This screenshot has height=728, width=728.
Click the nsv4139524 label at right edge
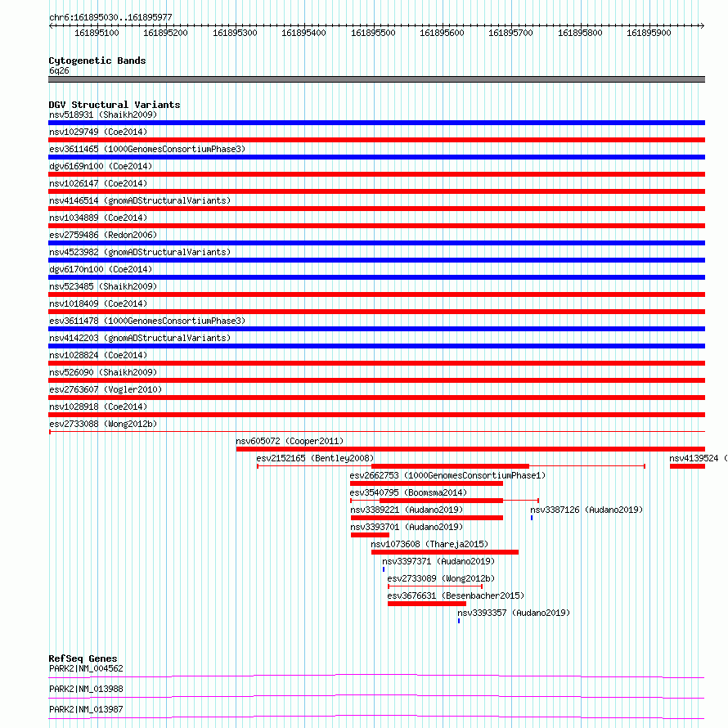(x=694, y=458)
